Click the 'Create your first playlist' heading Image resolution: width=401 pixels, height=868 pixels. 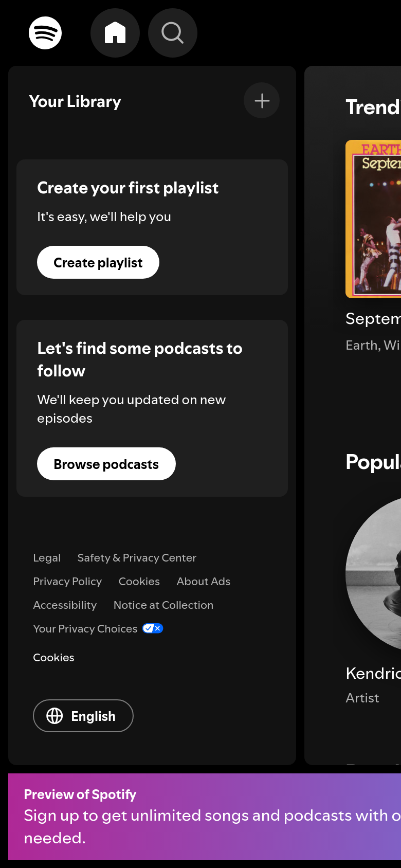pyautogui.click(x=128, y=188)
